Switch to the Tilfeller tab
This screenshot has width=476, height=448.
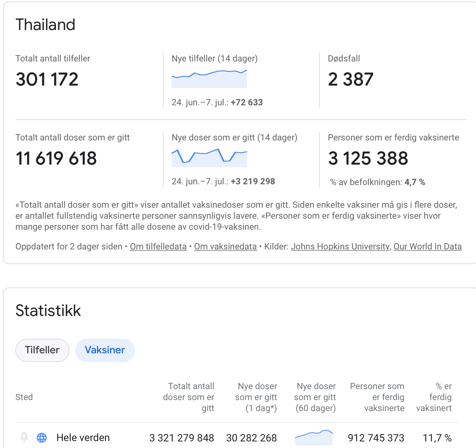click(x=42, y=350)
